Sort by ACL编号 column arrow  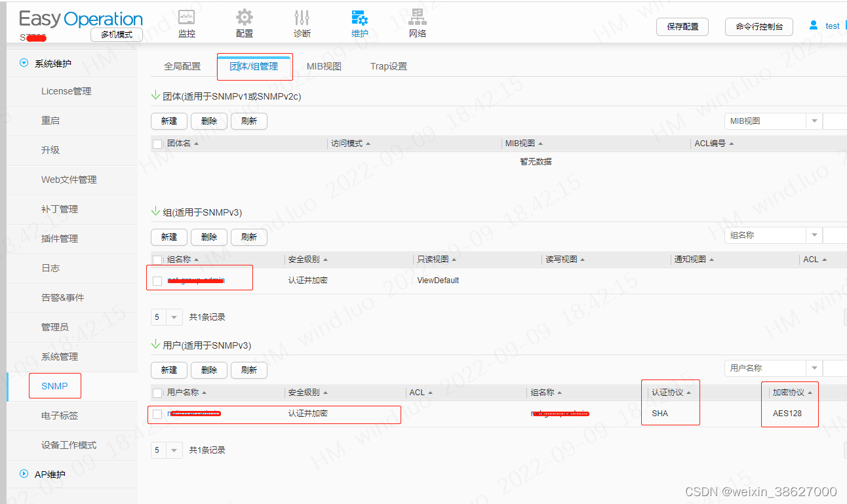click(x=731, y=144)
